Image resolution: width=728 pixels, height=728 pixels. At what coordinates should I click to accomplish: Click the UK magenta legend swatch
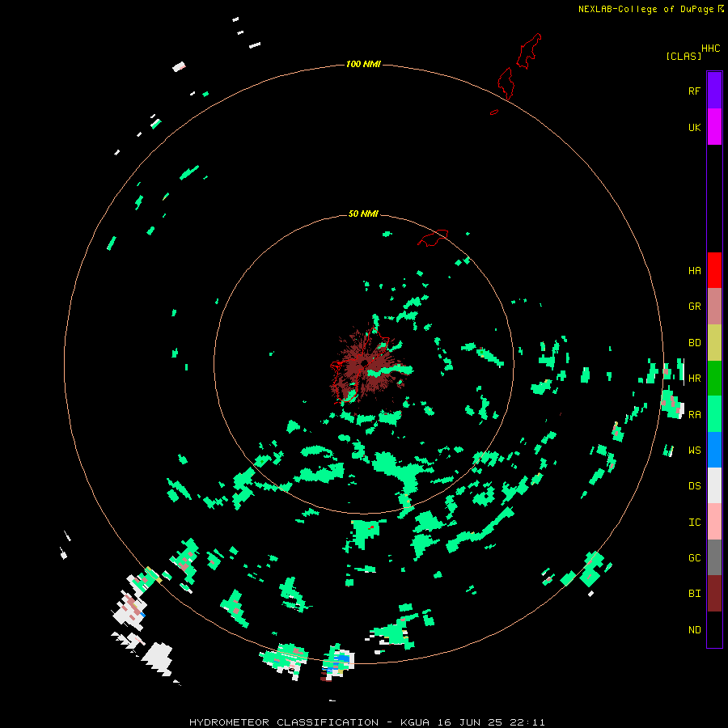[714, 127]
